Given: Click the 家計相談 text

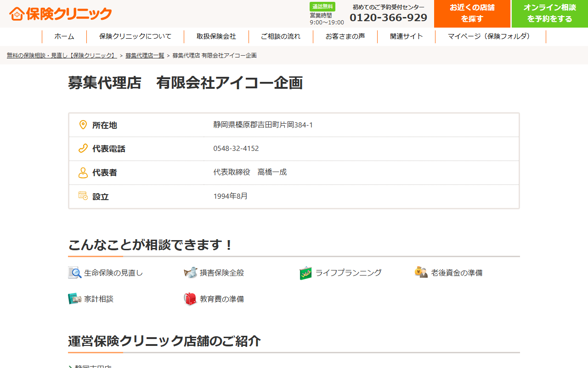Looking at the screenshot, I should click(99, 299).
